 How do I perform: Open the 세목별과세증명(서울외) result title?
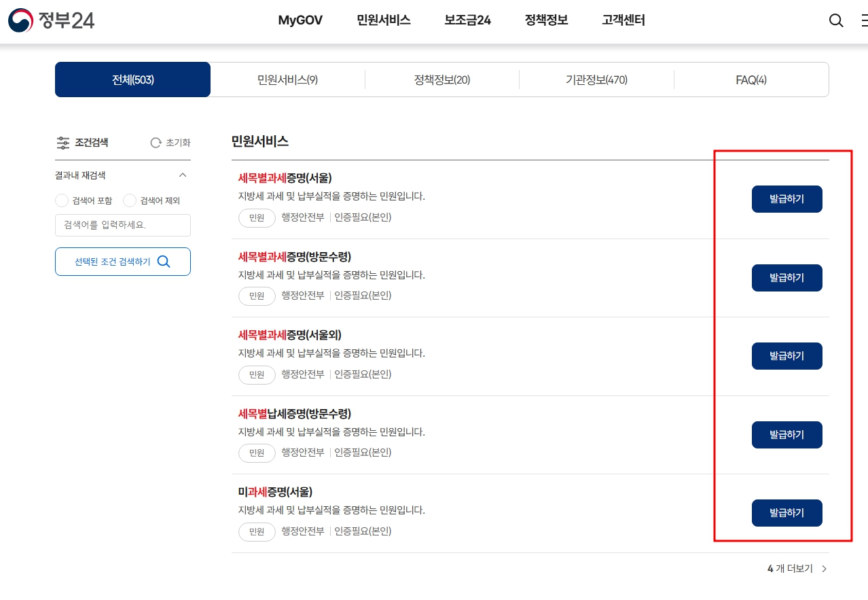290,335
